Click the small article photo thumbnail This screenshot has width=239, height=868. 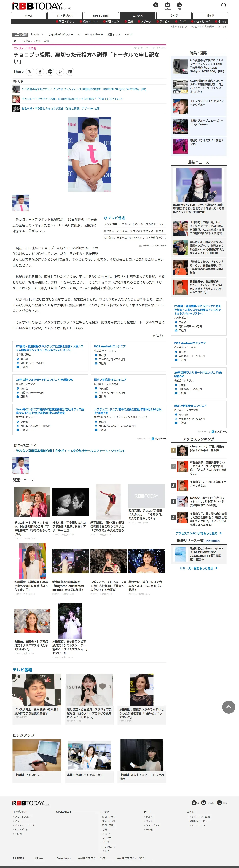pyautogui.click(x=21, y=203)
